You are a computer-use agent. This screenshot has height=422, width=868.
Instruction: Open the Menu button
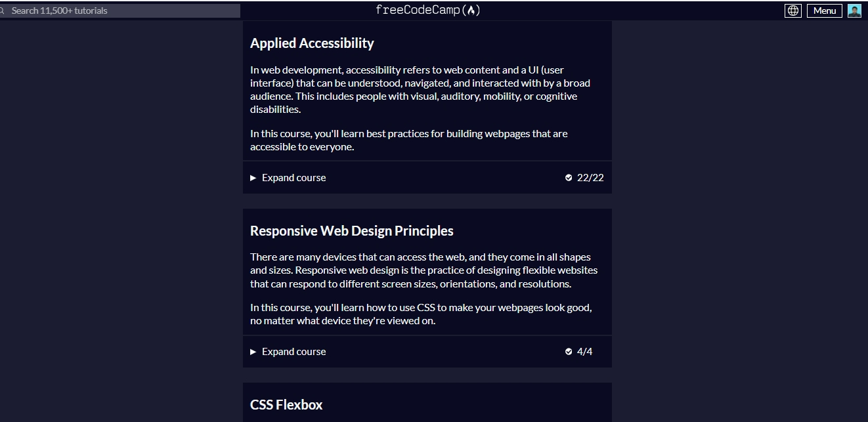pos(825,11)
